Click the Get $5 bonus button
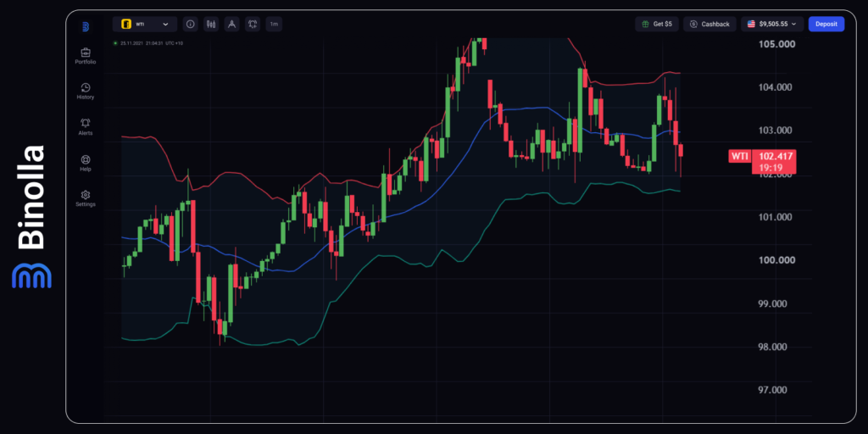Viewport: 868px width, 434px height. [657, 24]
